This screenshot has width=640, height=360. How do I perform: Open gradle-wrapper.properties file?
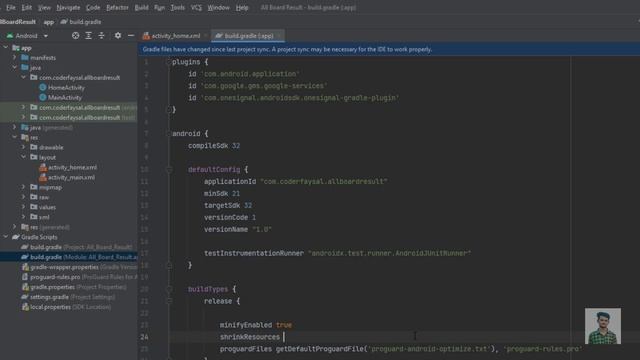click(x=79, y=267)
